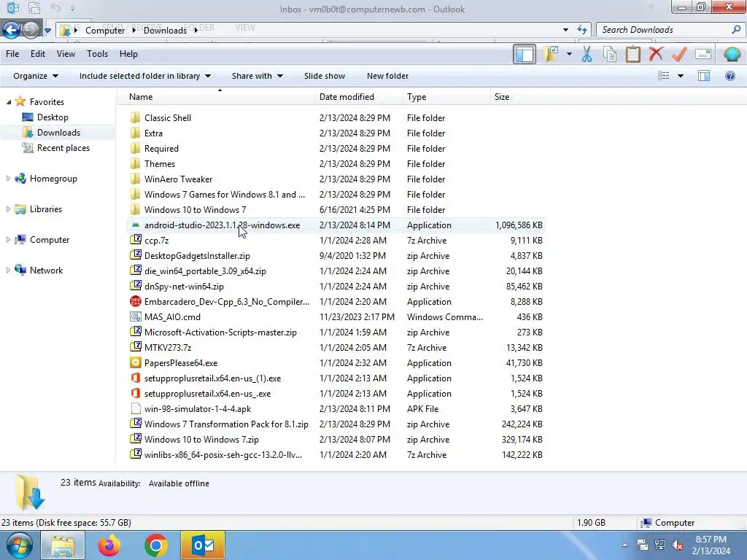Screen dimensions: 747x560
Task: Launch Chrome from the taskbar
Action: click(x=156, y=545)
